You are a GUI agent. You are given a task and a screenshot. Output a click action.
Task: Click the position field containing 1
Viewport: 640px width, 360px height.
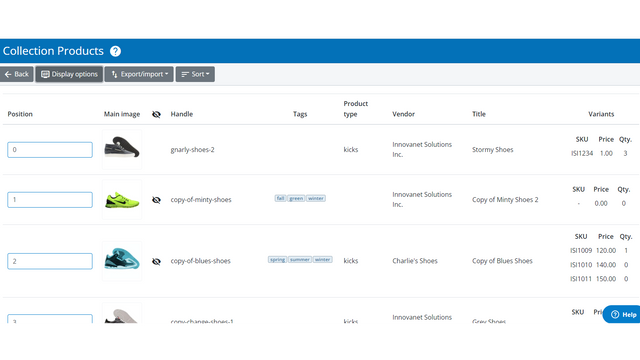(x=50, y=200)
